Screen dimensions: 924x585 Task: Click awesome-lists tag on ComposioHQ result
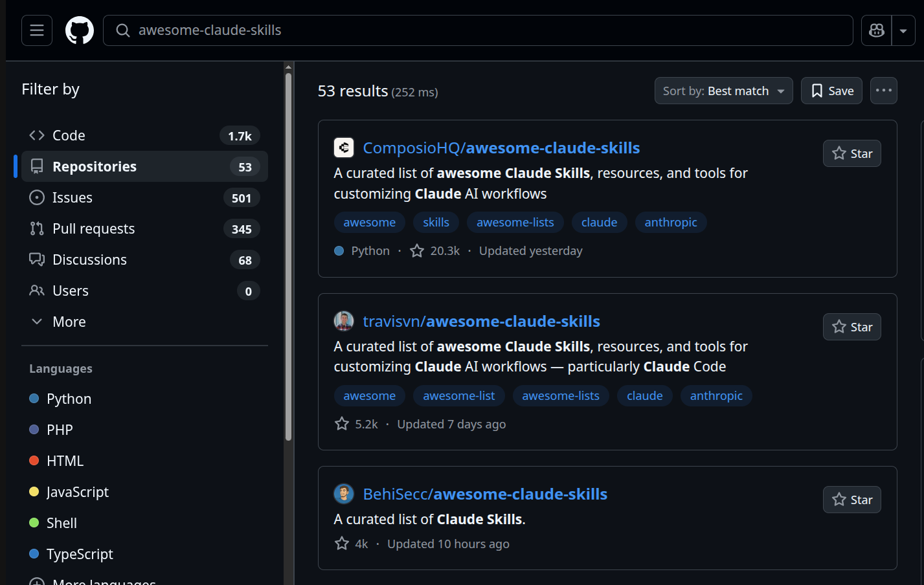515,223
